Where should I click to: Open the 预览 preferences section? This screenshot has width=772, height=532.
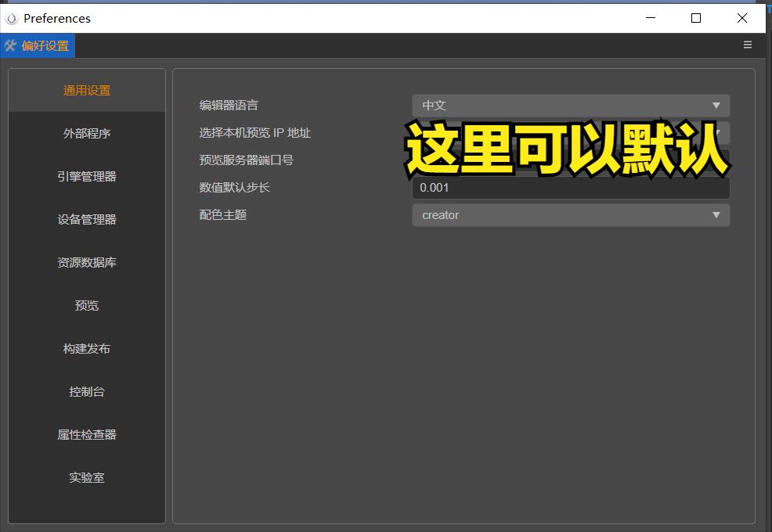tap(86, 305)
